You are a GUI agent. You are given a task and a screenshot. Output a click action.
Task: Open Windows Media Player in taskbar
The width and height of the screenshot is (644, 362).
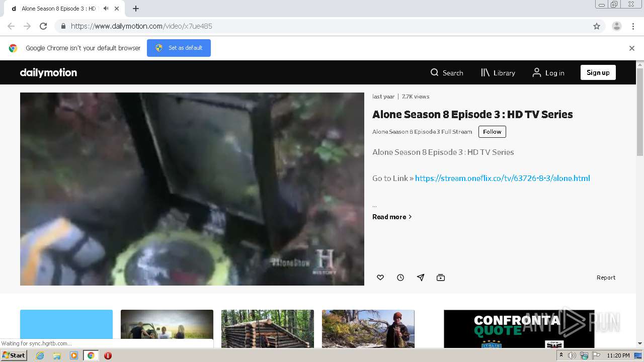(74, 355)
